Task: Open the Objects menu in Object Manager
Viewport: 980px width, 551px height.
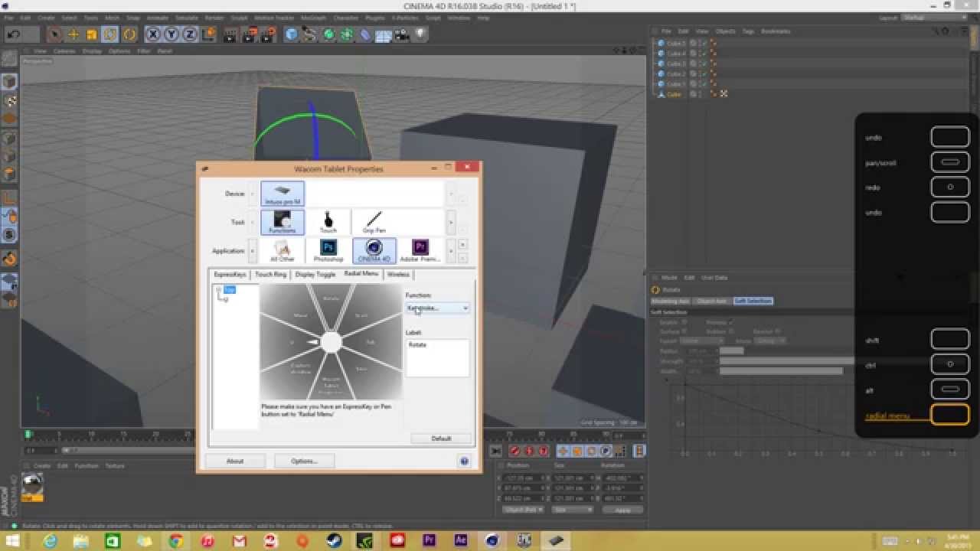Action: pyautogui.click(x=725, y=31)
